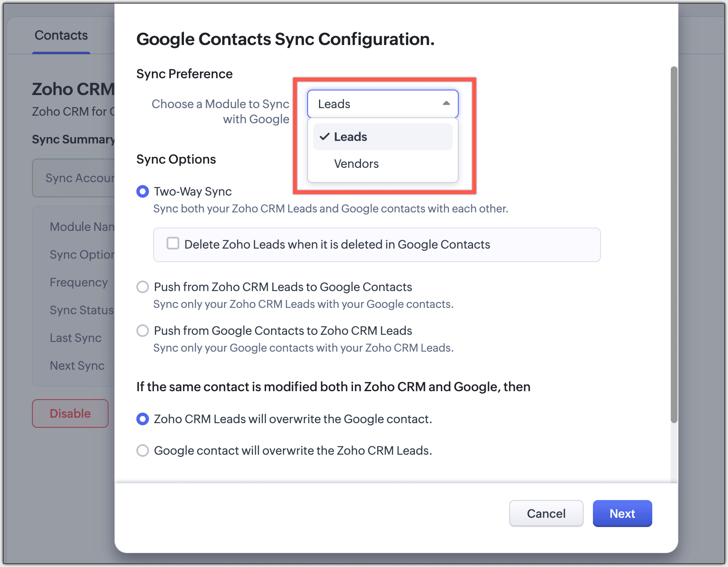Image resolution: width=728 pixels, height=567 pixels.
Task: Select Push from Zoho CRM Leads option
Action: (x=143, y=287)
